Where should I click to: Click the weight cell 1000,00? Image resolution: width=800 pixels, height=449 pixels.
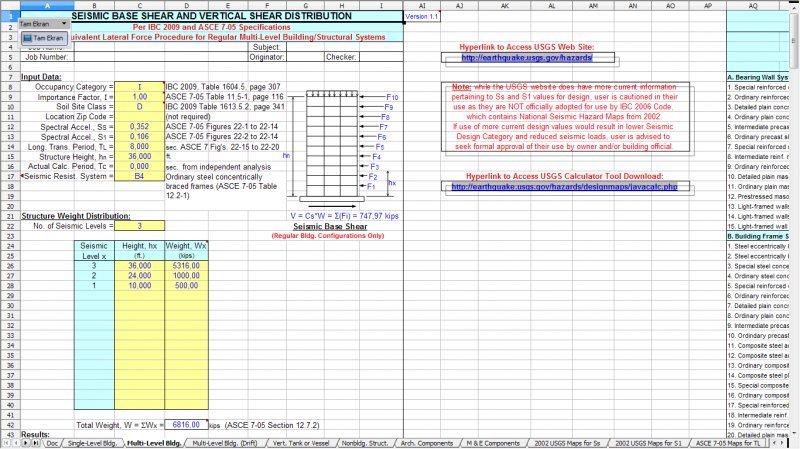(186, 276)
